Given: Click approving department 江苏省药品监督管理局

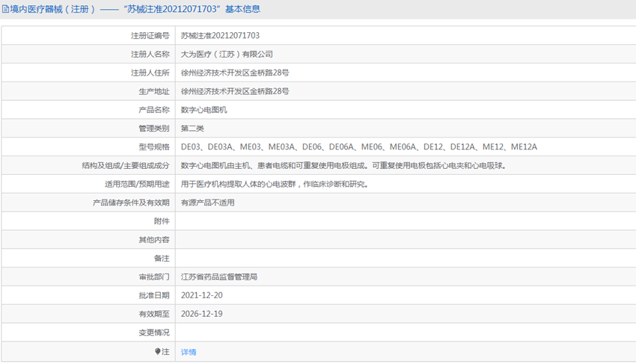Looking at the screenshot, I should pyautogui.click(x=219, y=277).
